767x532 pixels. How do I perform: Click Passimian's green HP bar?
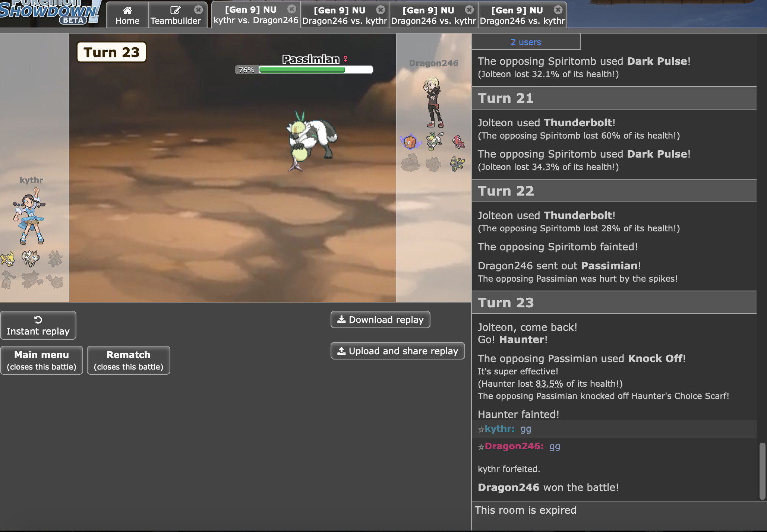(x=302, y=70)
